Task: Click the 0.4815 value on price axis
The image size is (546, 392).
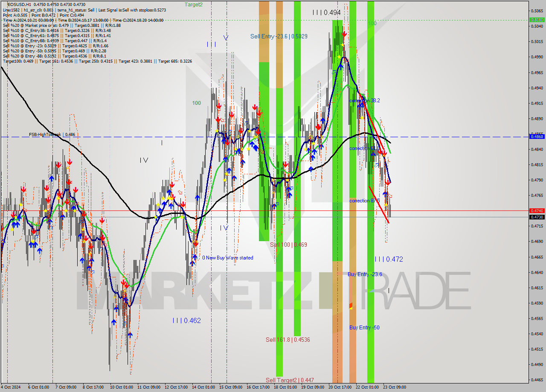Action: pos(536,164)
